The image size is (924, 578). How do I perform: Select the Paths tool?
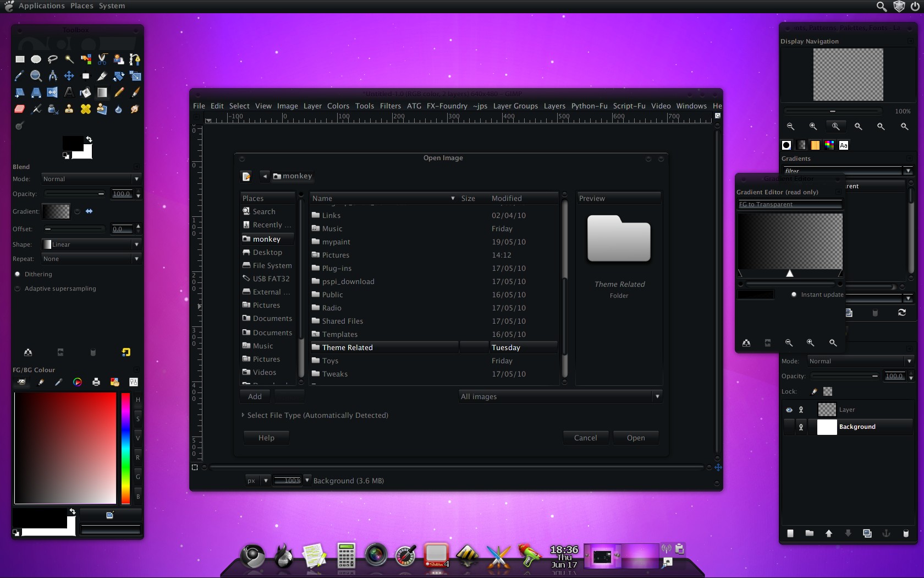[135, 59]
